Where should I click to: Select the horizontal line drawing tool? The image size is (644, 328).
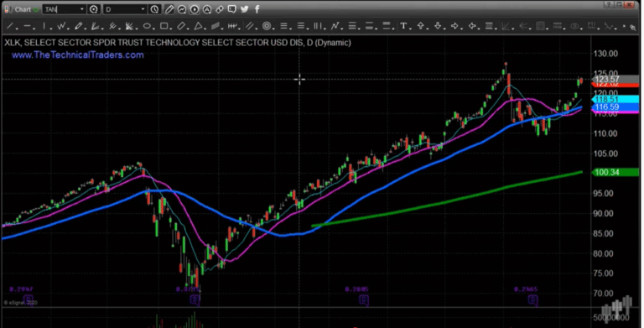pos(27,26)
